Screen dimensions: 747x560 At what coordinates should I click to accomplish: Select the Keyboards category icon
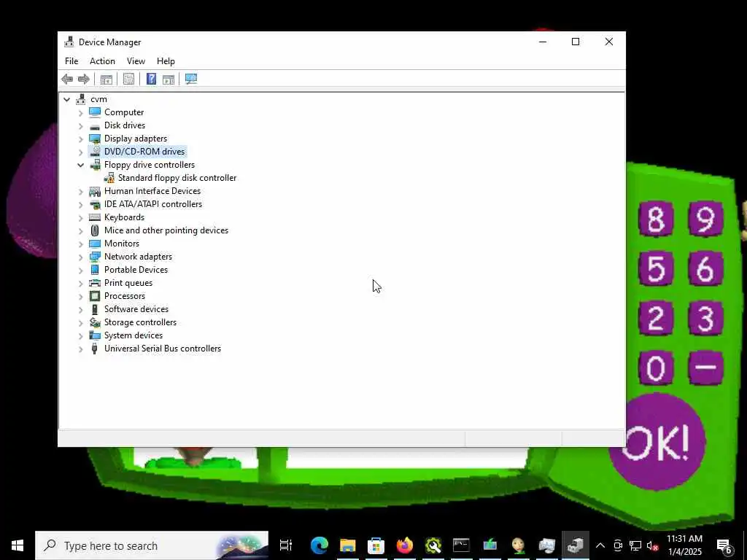coord(95,217)
